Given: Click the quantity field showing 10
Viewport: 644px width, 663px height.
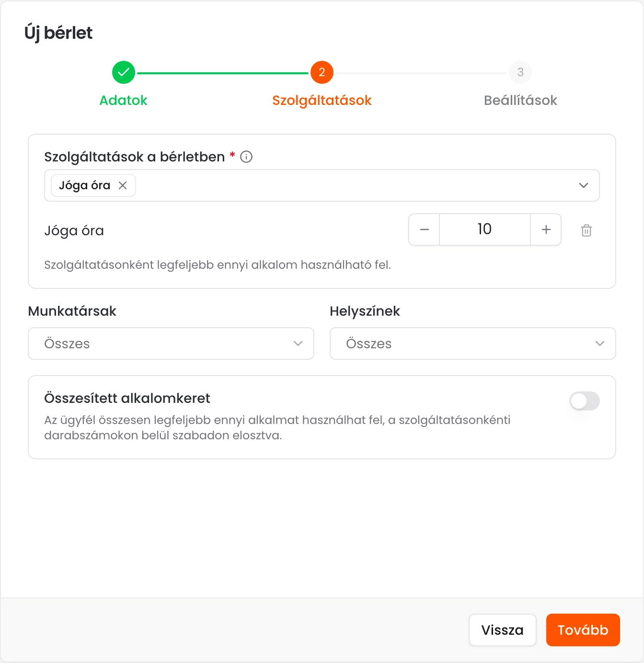Looking at the screenshot, I should [484, 229].
